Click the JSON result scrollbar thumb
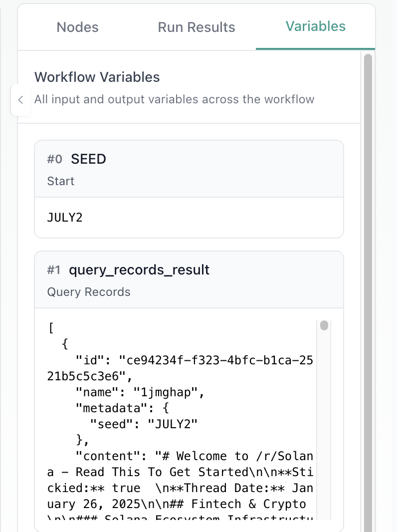This screenshot has width=397, height=532. tap(324, 325)
